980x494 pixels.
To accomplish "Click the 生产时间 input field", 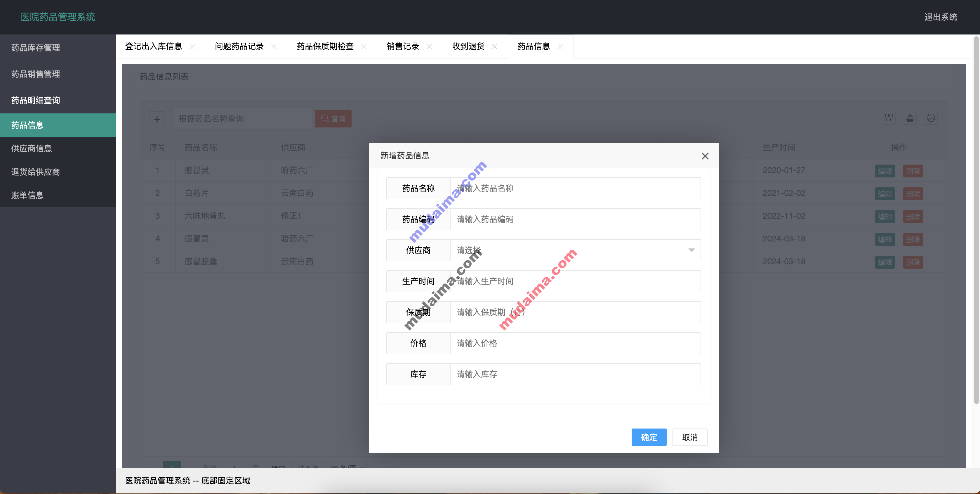I will click(x=575, y=281).
